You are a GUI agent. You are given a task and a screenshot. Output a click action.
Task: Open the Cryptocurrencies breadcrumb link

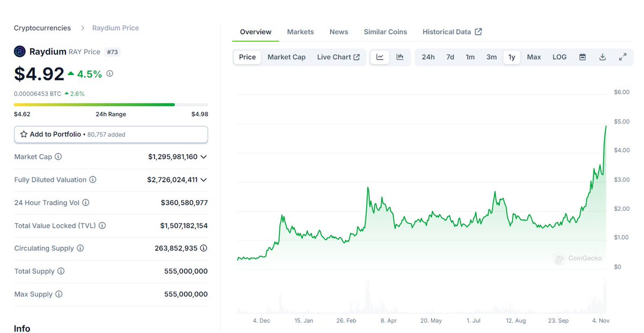tap(42, 28)
